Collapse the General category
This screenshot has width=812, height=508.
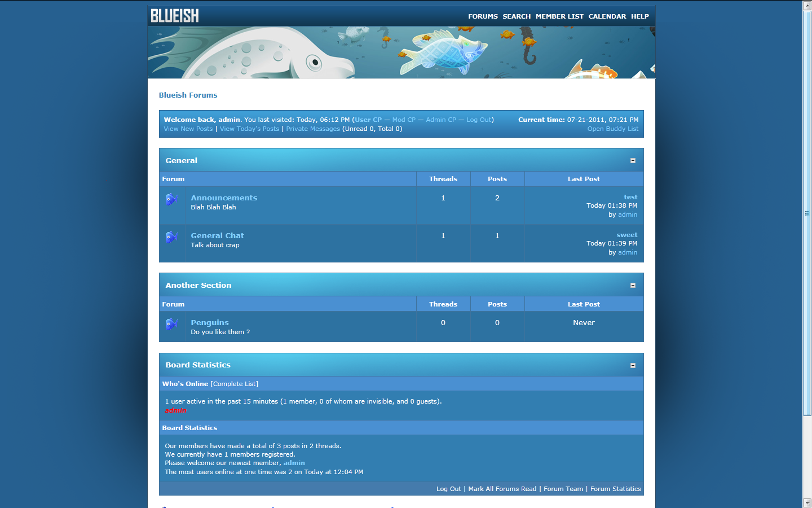(633, 161)
